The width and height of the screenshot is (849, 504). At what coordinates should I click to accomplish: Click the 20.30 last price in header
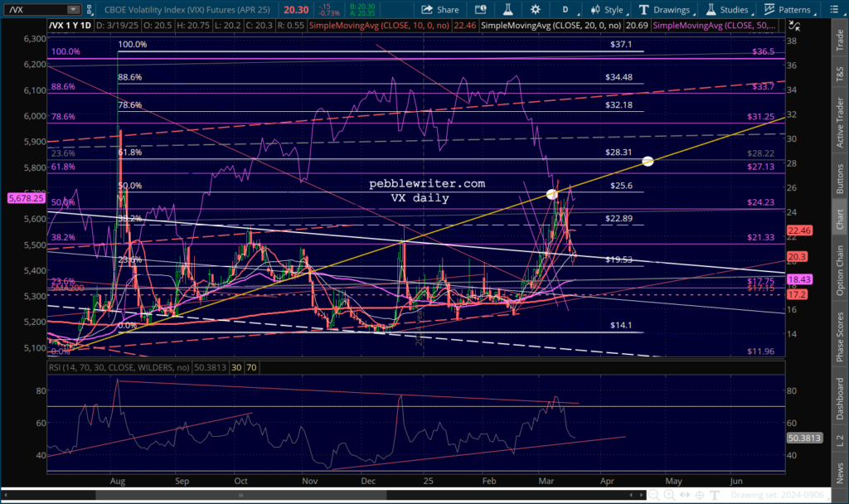[x=296, y=10]
